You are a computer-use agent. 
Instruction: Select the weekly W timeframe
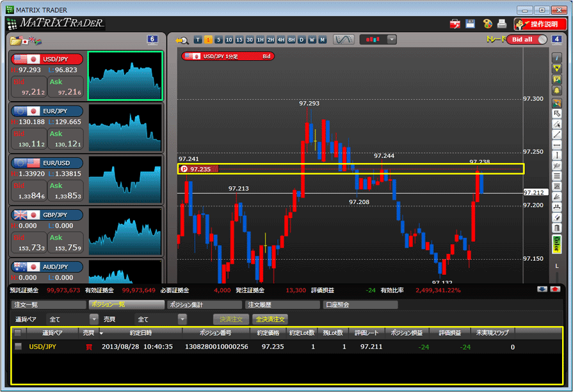(312, 40)
